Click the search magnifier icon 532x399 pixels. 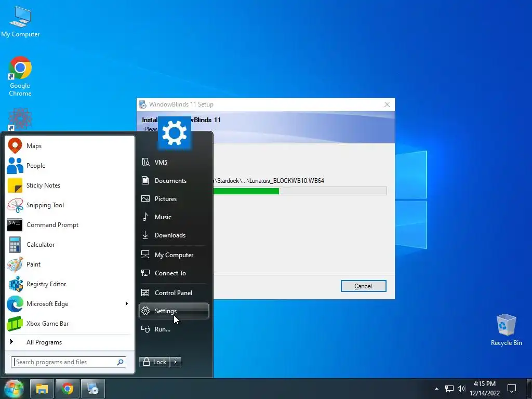pyautogui.click(x=120, y=362)
